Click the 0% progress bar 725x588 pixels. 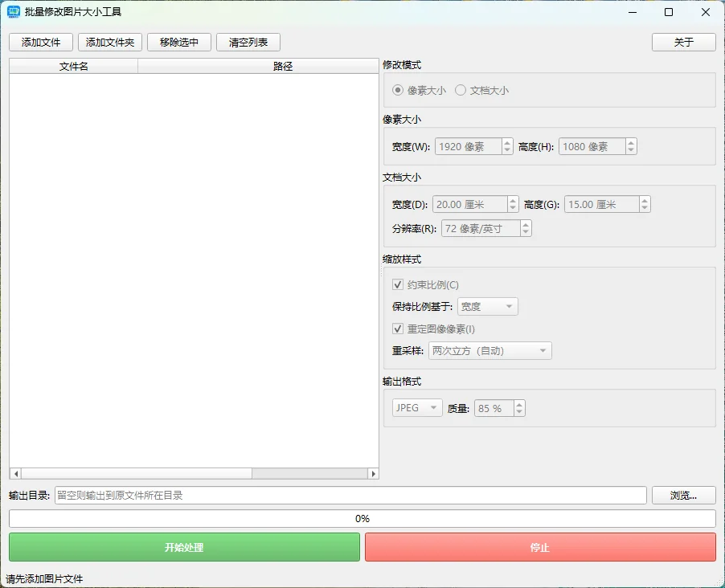click(362, 519)
